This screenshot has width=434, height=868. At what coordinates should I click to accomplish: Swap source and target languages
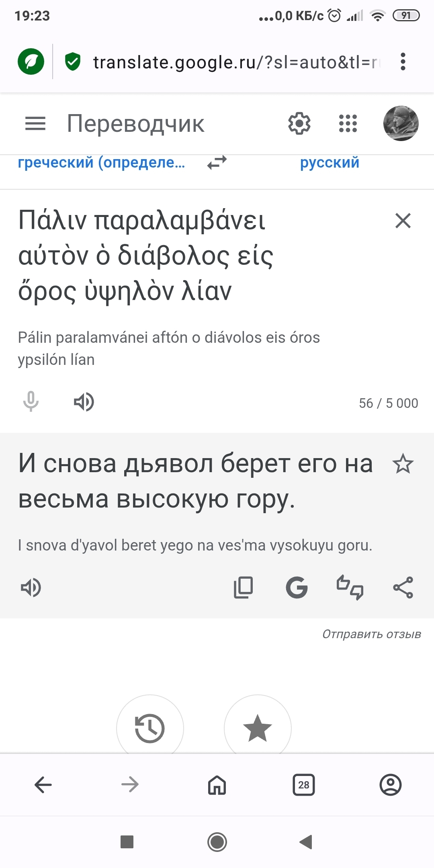pos(217,163)
